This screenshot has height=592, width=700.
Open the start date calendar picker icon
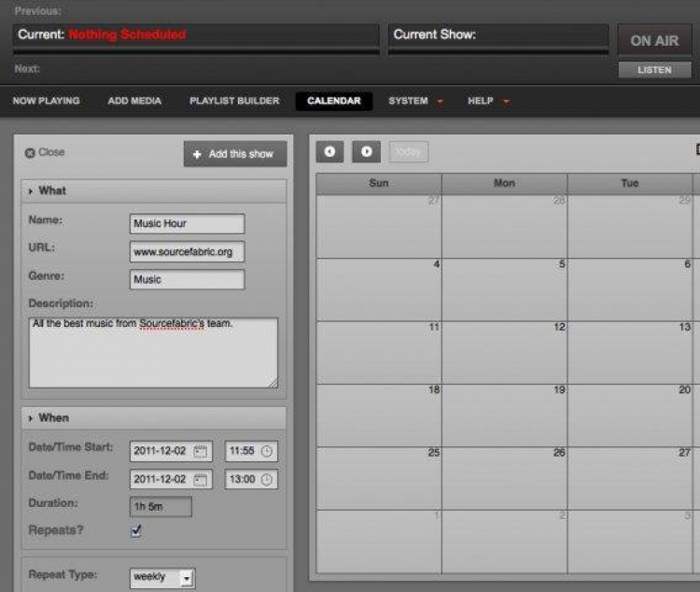pyautogui.click(x=201, y=451)
